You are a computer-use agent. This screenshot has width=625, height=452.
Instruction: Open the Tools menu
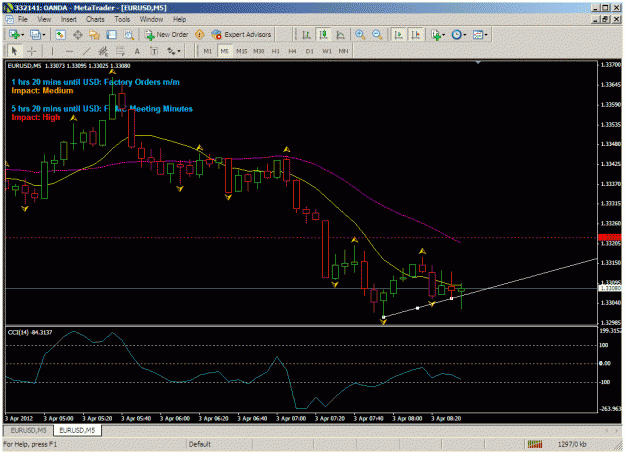tap(122, 19)
